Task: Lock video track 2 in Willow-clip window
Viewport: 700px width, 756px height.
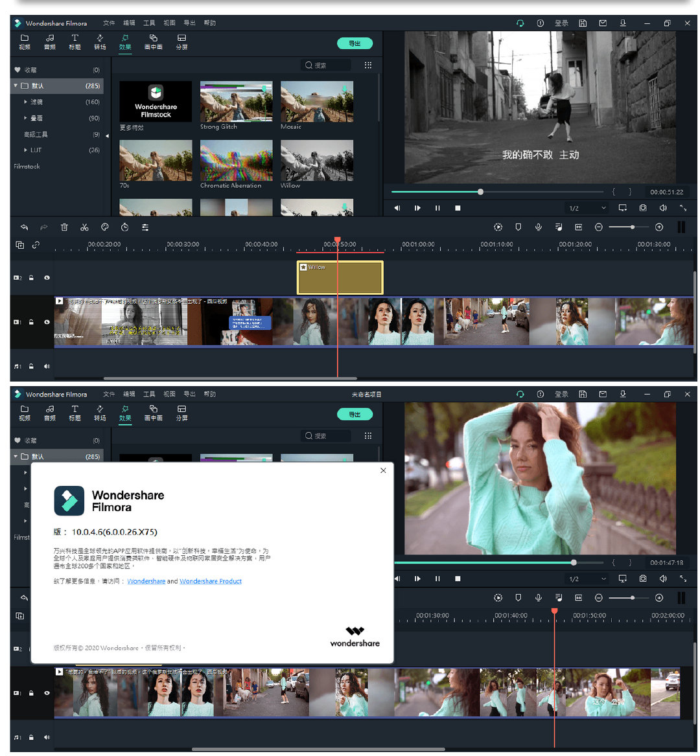Action: pos(31,278)
